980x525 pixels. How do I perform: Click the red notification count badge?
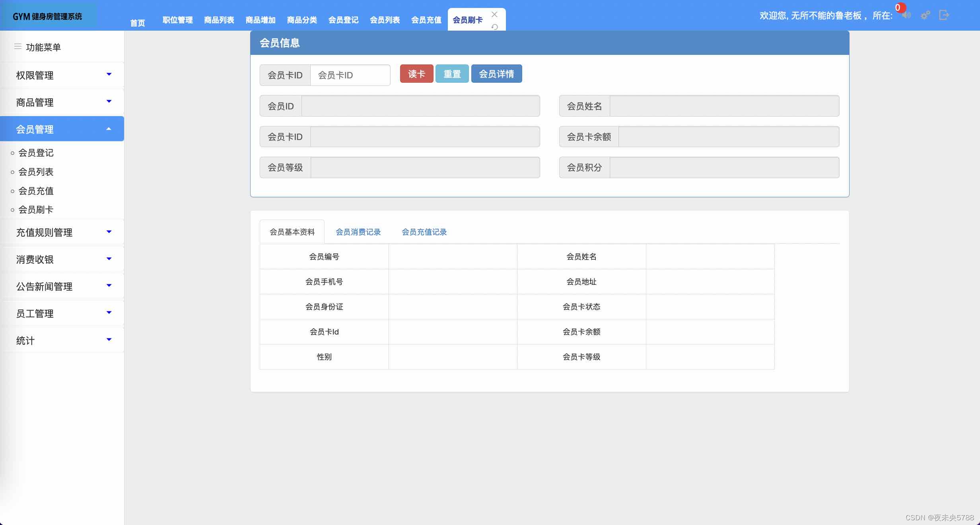[x=900, y=8]
